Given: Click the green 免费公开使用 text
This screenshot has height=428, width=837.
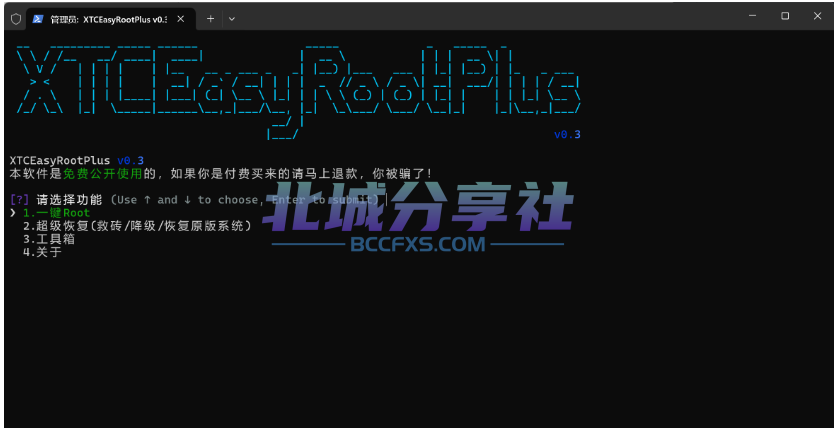Looking at the screenshot, I should [102, 173].
